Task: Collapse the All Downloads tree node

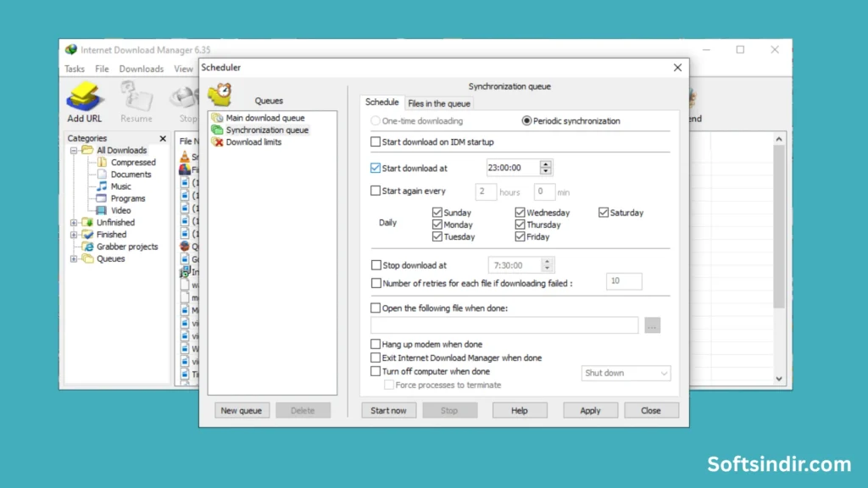Action: pos(75,151)
